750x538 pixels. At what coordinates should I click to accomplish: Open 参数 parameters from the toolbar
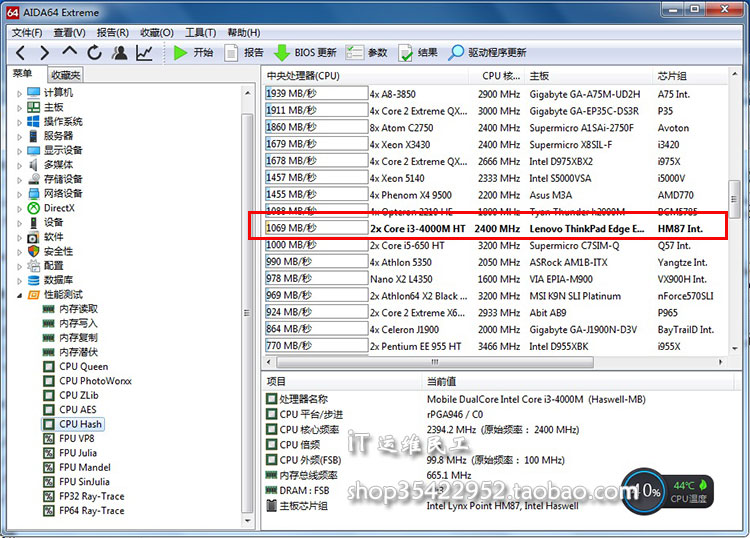[x=366, y=53]
